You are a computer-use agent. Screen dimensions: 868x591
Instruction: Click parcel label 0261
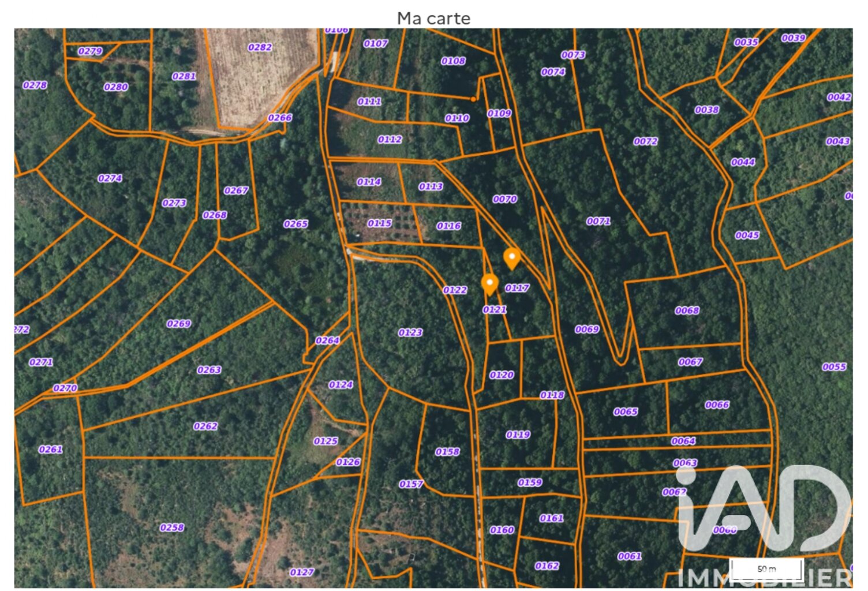click(50, 450)
